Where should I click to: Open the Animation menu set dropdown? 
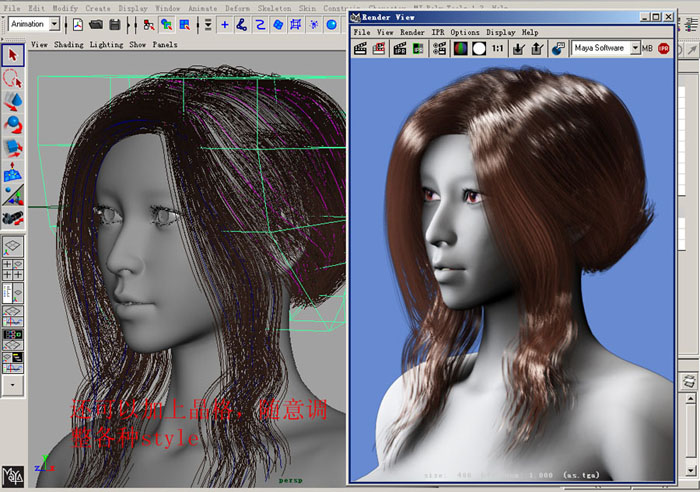[54, 24]
